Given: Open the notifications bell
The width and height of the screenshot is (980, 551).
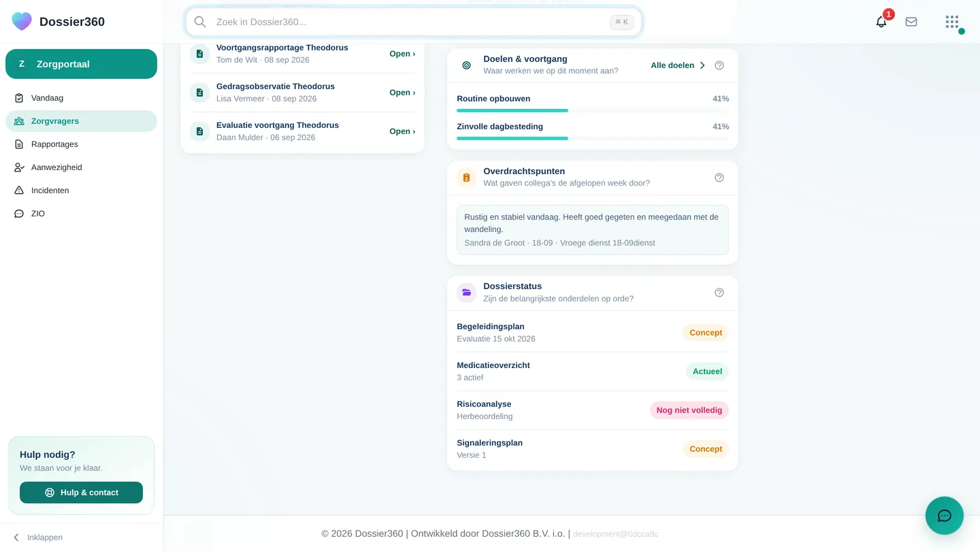Looking at the screenshot, I should (881, 22).
